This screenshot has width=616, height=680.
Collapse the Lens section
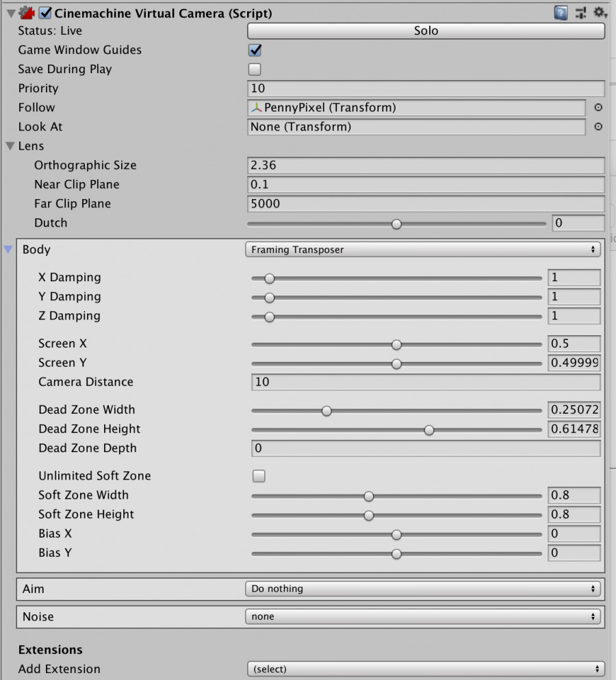point(10,146)
